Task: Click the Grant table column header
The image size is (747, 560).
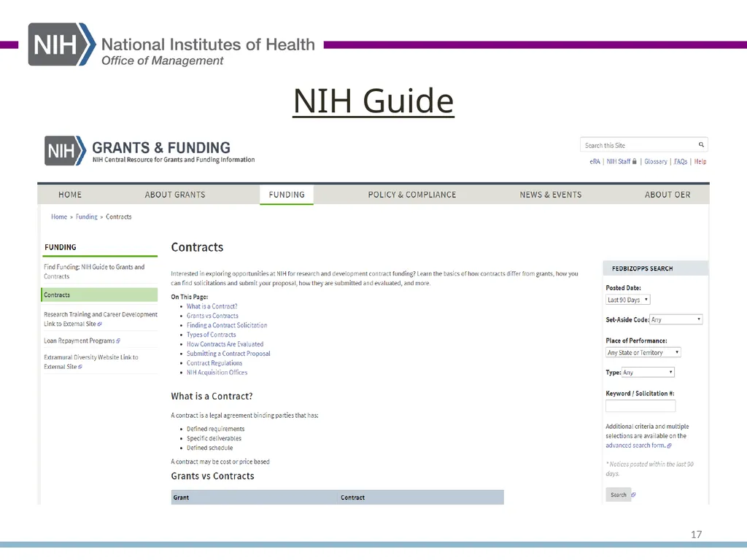Action: (x=254, y=497)
